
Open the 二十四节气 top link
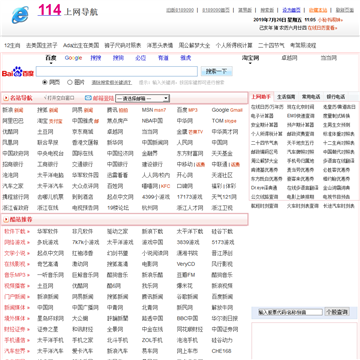coord(271,45)
